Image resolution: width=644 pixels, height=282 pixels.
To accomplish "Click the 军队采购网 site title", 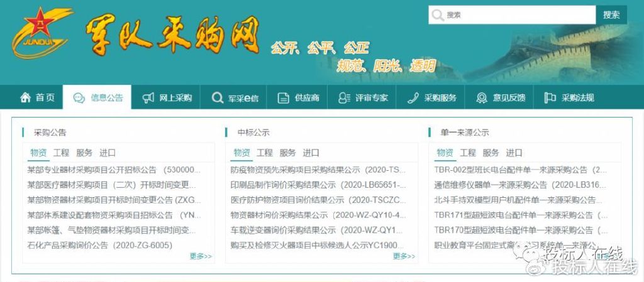I will [x=173, y=35].
